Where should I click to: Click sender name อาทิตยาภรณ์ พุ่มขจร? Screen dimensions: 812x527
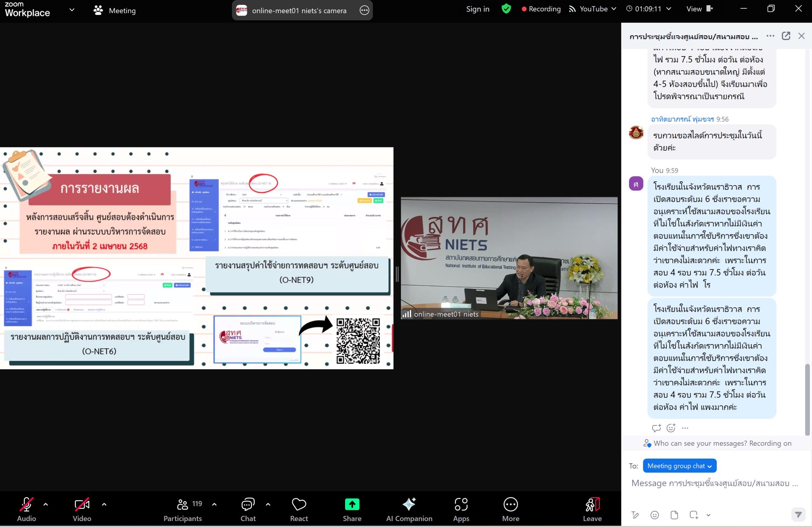click(x=682, y=119)
